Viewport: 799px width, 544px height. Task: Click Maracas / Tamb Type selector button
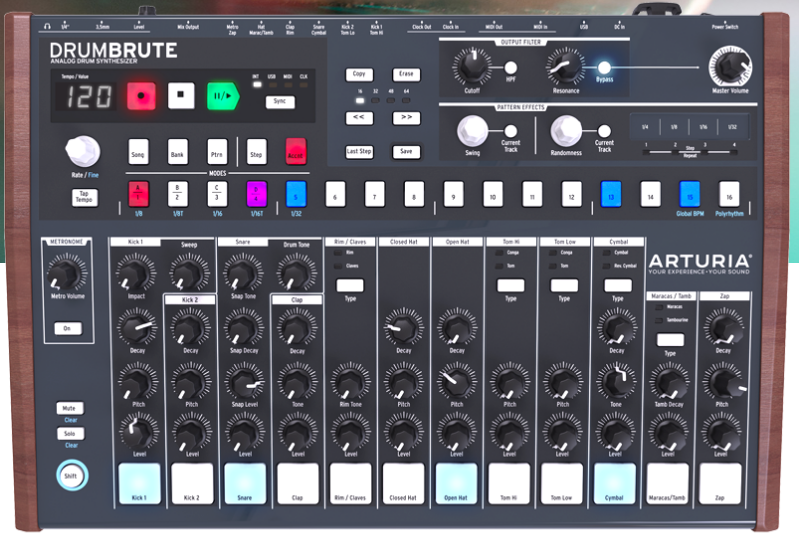pos(670,340)
